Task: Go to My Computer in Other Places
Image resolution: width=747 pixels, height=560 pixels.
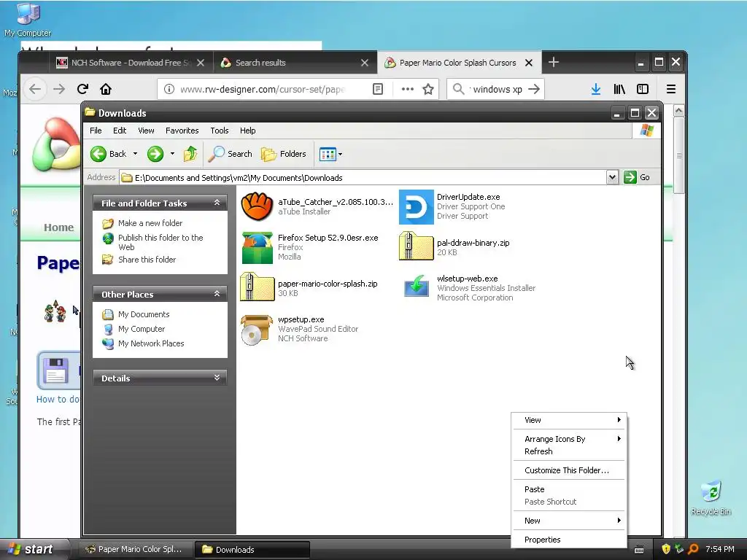Action: point(142,329)
